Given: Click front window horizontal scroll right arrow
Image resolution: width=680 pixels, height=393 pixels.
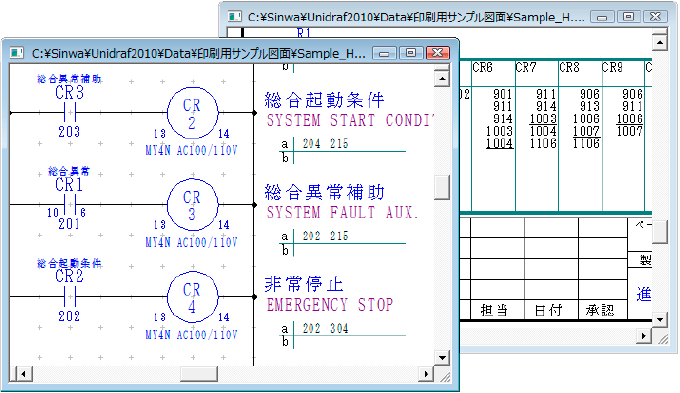Looking at the screenshot, I should tap(425, 374).
